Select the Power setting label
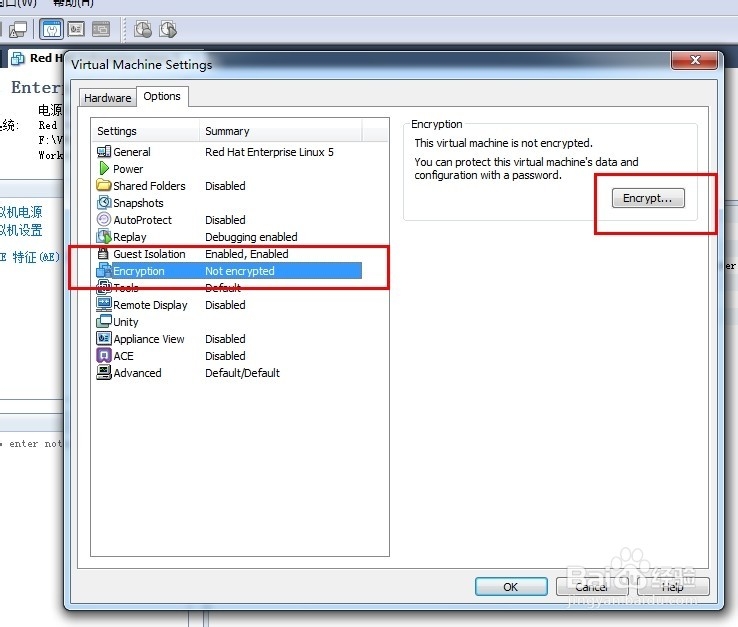Screen dimensions: 738x627 [128, 169]
